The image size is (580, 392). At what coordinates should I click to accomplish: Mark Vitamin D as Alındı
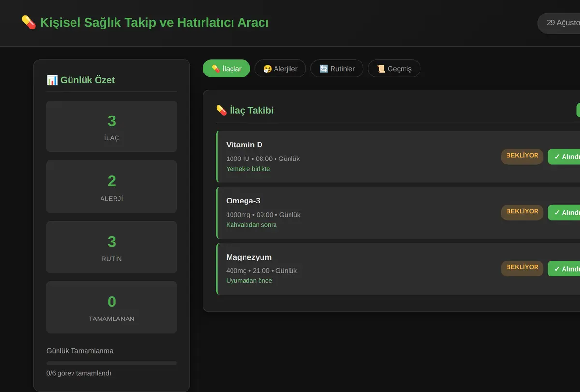[564, 157]
